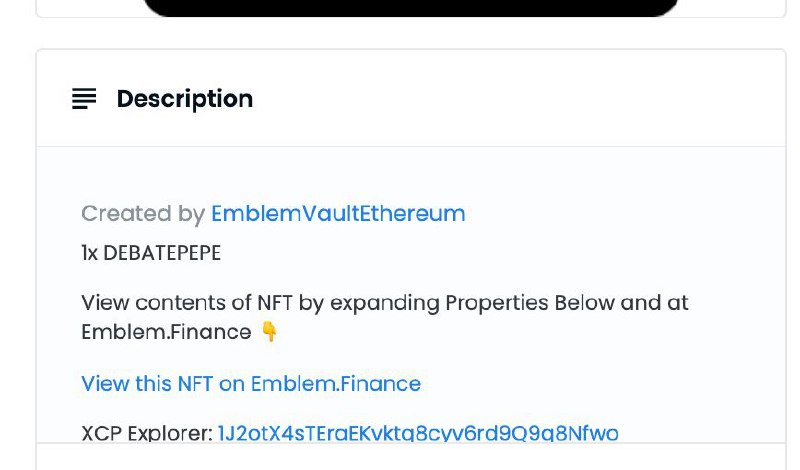800x470 pixels.
Task: Click the word DEBATEPEPE
Action: click(x=162, y=253)
